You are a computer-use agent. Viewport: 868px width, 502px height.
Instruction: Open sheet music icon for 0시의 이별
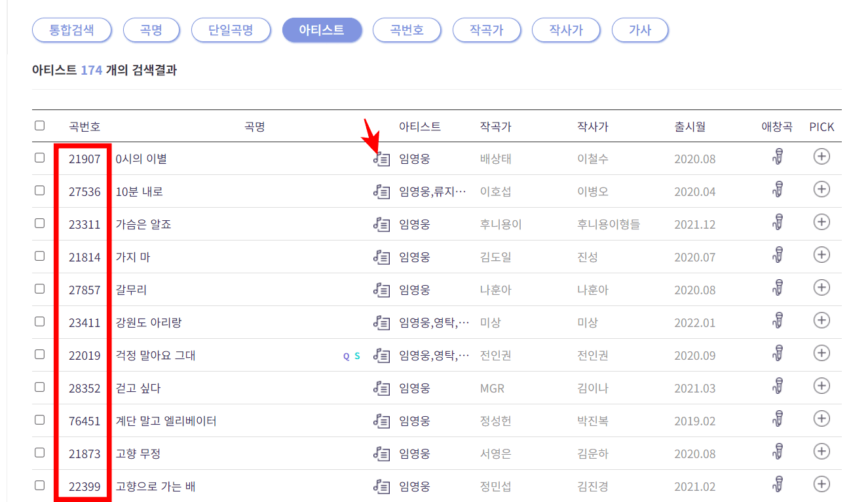(x=382, y=159)
